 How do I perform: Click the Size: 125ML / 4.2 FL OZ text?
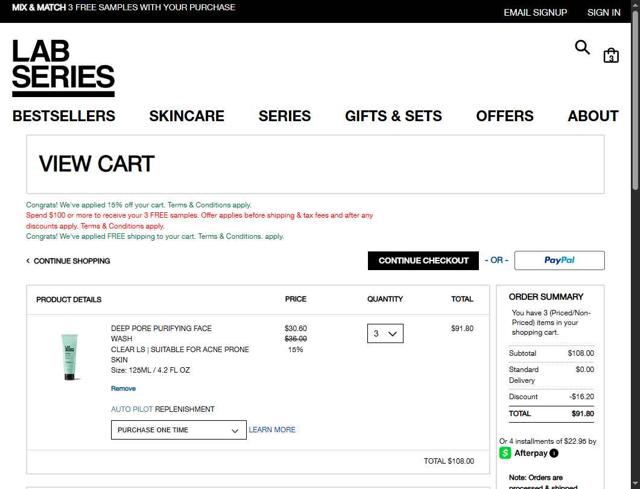click(150, 370)
